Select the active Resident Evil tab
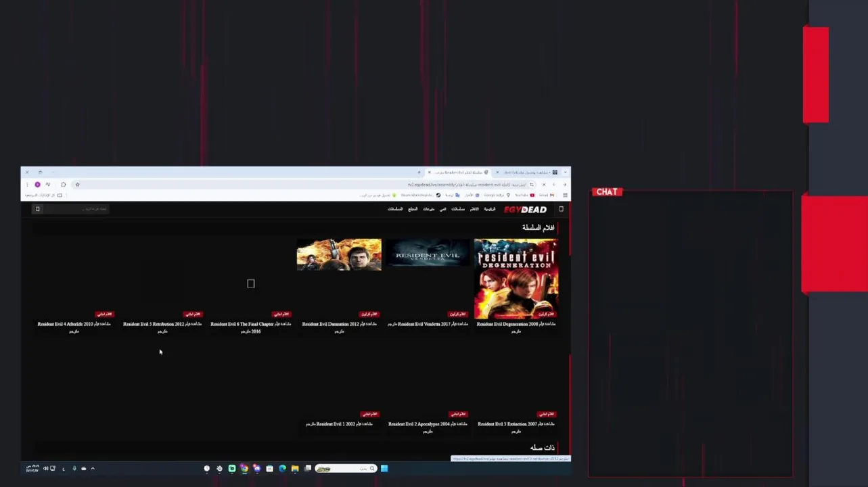 pyautogui.click(x=458, y=172)
